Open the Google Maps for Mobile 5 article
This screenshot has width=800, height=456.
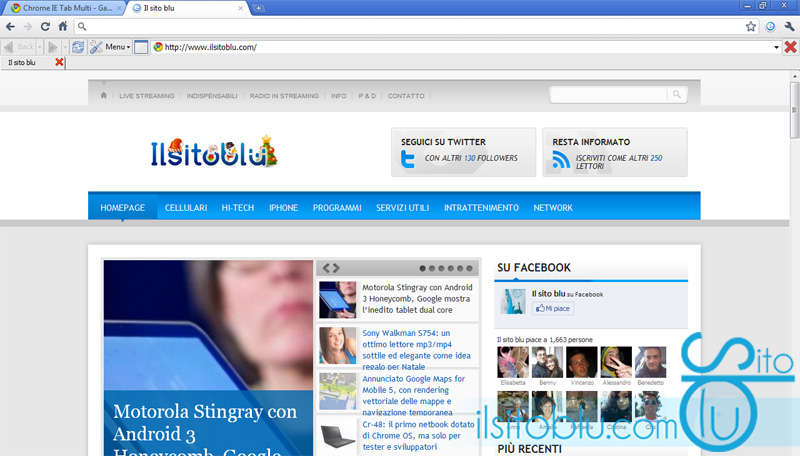tap(413, 395)
